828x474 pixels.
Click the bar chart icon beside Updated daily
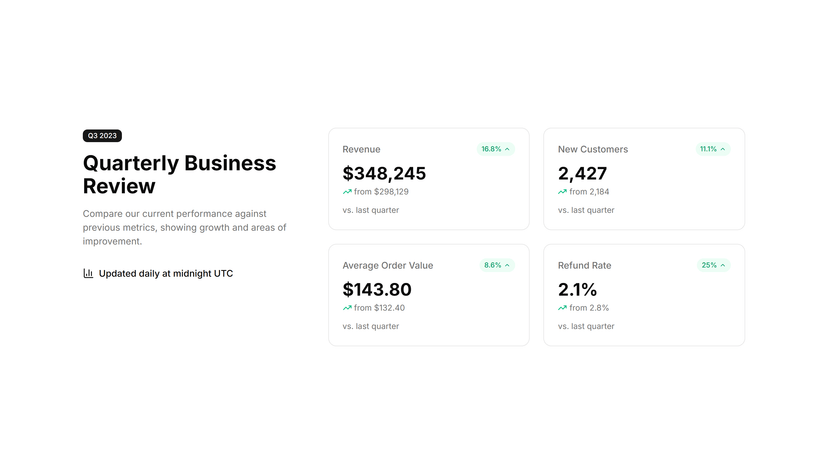[88, 273]
